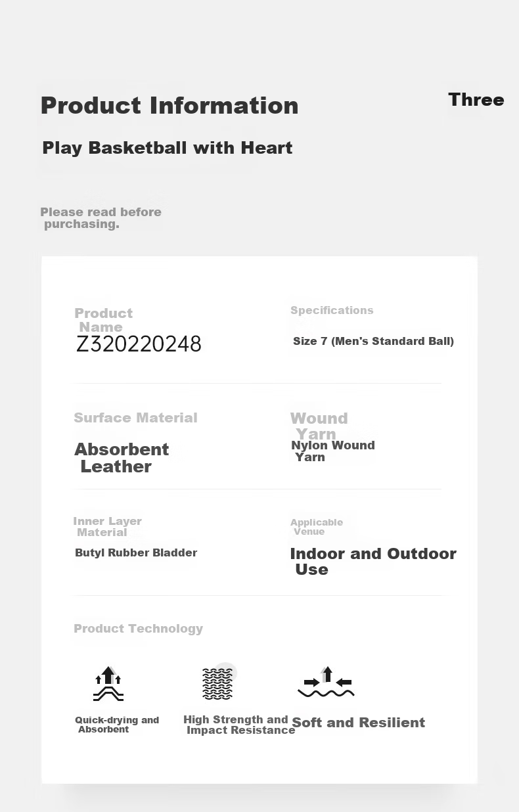This screenshot has height=812, width=519.
Task: Click the 'Please read before purchasing' note
Action: point(101,218)
